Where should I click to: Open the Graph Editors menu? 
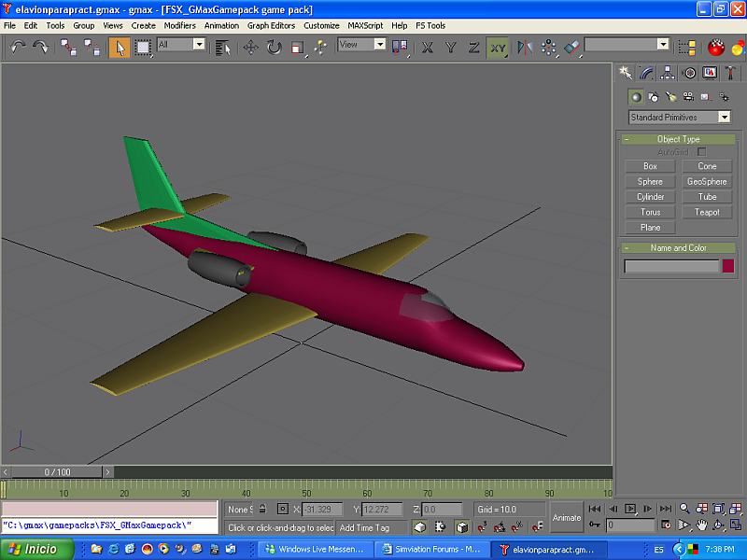271,25
